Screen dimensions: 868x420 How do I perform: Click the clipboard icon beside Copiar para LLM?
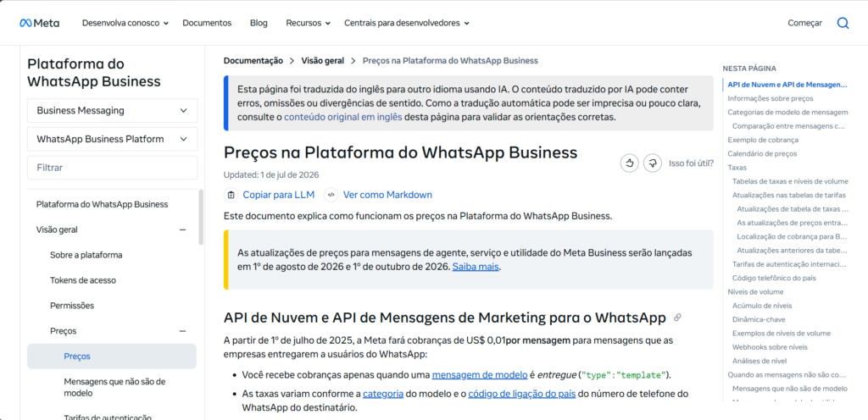pyautogui.click(x=231, y=195)
